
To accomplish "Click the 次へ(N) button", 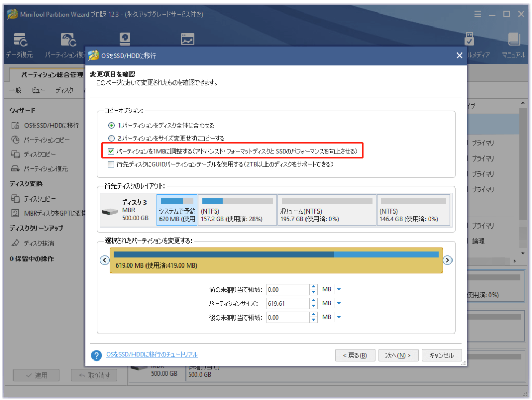I will 398,355.
